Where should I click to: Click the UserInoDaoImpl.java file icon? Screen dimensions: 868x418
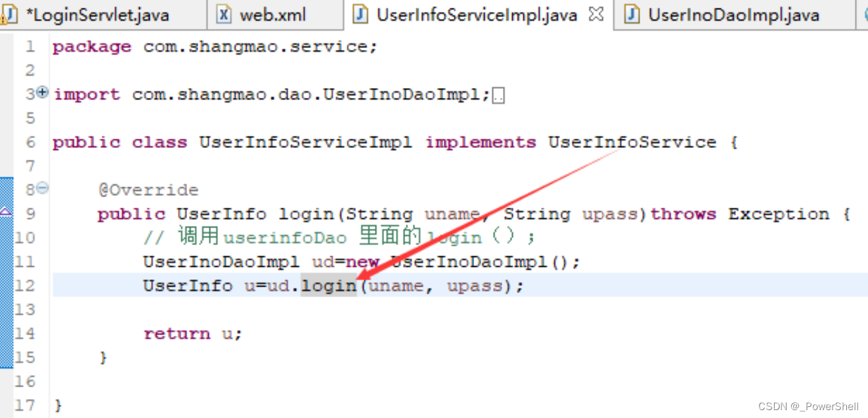[632, 14]
